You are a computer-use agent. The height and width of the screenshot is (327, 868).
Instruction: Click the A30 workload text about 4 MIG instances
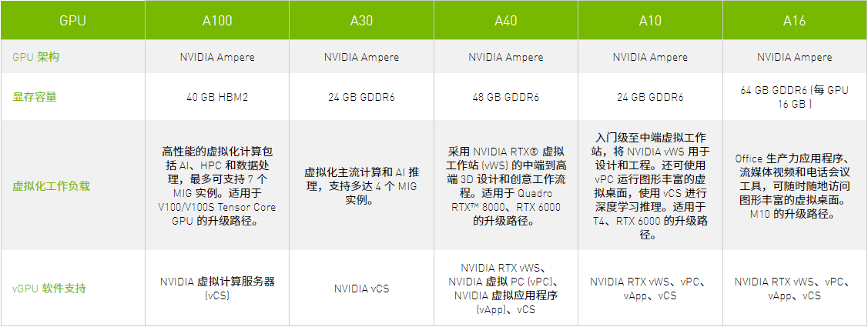(361, 185)
